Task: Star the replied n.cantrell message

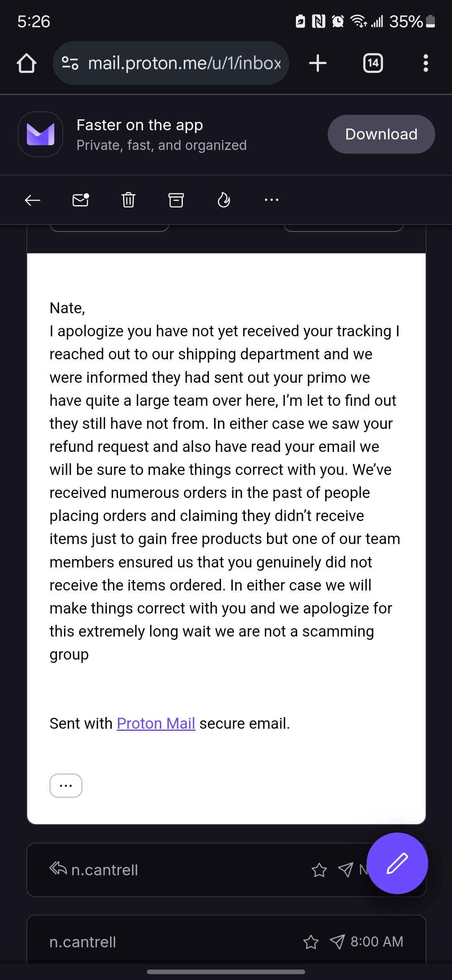Action: pos(319,870)
